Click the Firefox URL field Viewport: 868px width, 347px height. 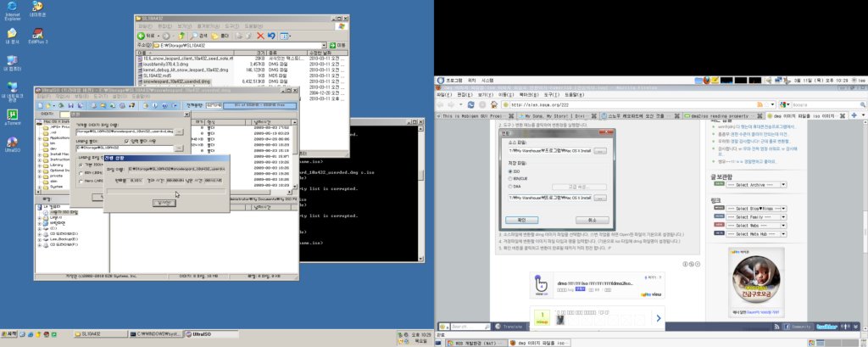[x=634, y=104]
